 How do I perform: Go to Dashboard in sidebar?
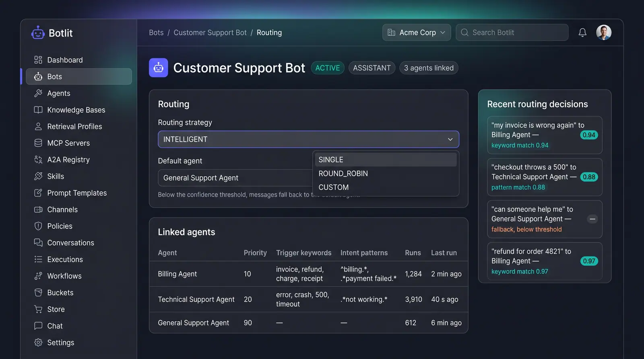(79, 60)
